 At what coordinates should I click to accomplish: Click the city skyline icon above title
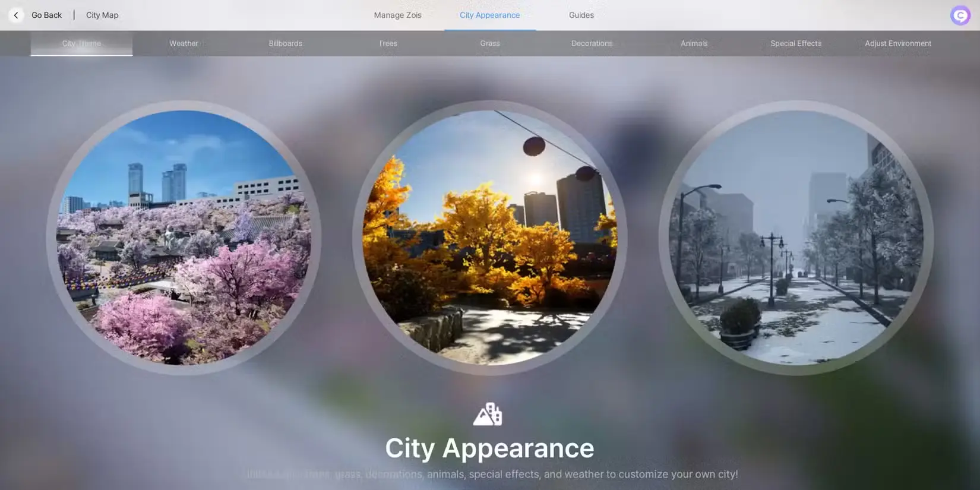click(x=488, y=414)
